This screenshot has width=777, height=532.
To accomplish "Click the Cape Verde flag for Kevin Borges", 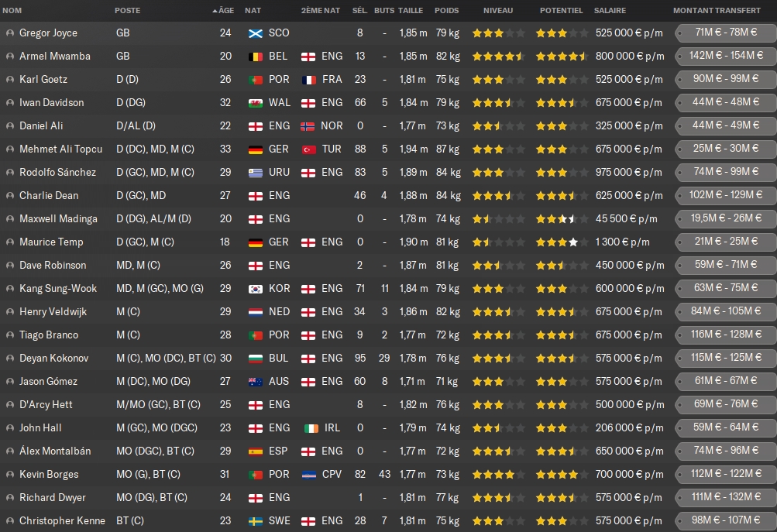I will coord(308,475).
